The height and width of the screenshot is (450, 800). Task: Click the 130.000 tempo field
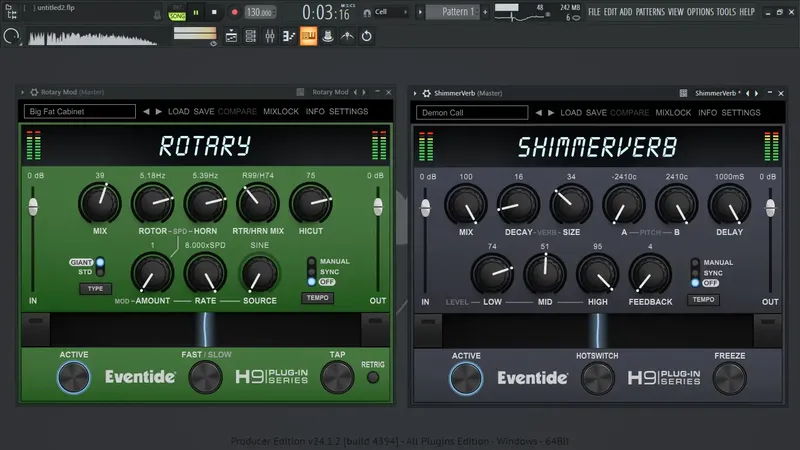tap(260, 12)
